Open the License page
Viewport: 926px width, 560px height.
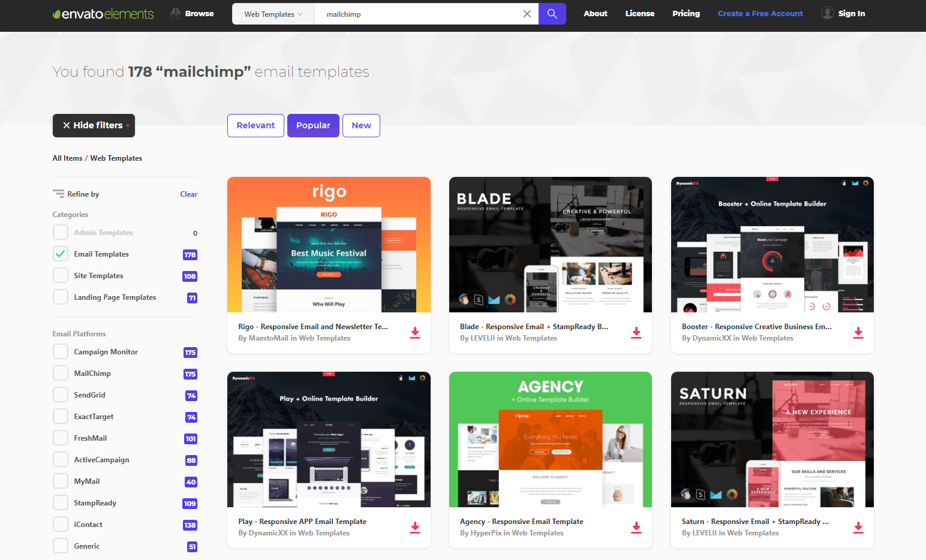pos(640,13)
